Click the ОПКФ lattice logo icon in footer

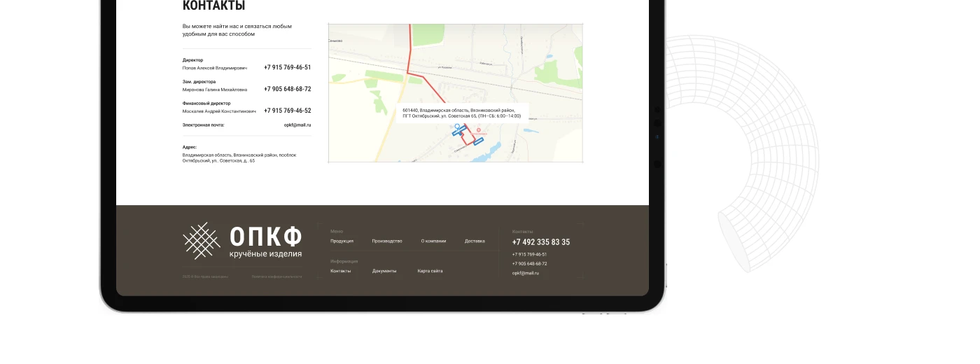(x=202, y=241)
